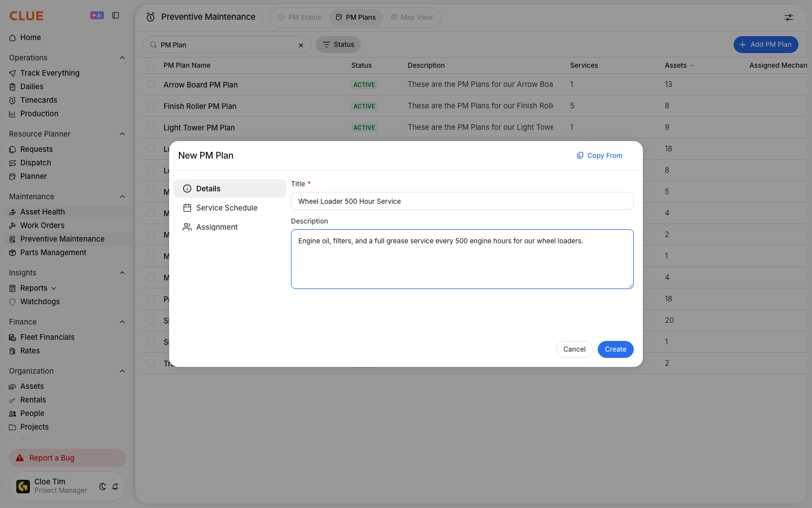Click Cloe Tim profile avatar
Screen dimensions: 812x508
[x=23, y=486]
